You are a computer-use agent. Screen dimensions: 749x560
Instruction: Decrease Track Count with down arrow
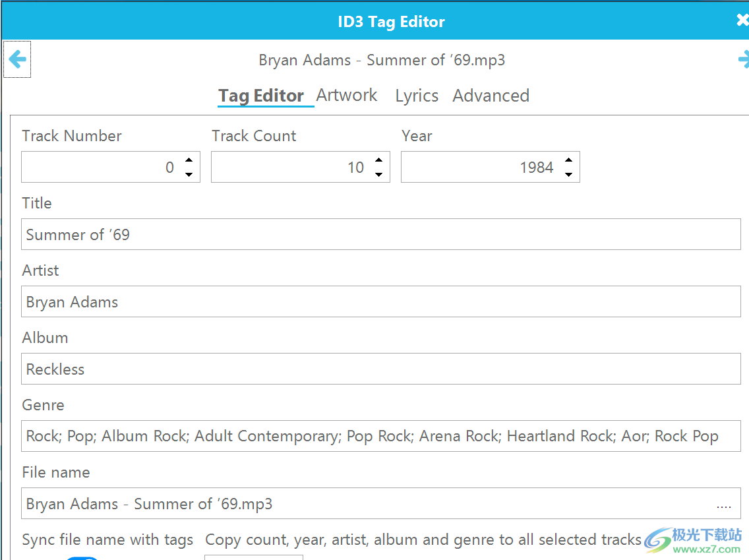coord(379,174)
